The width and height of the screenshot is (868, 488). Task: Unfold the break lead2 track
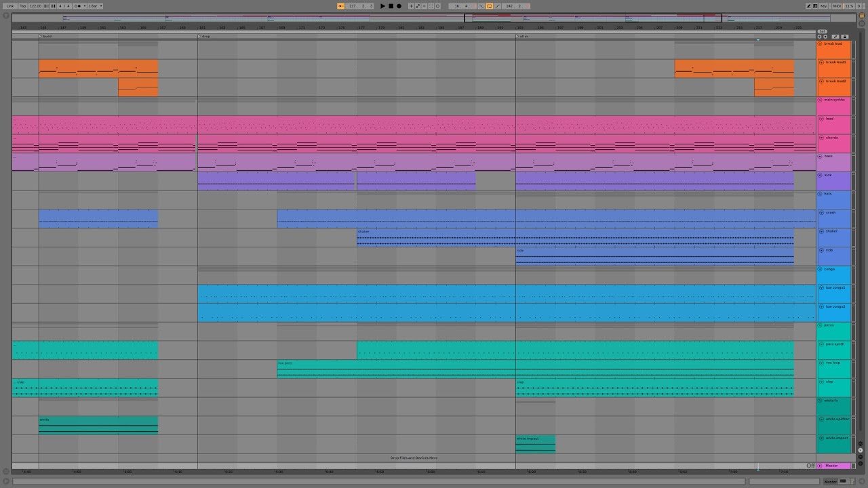(821, 81)
